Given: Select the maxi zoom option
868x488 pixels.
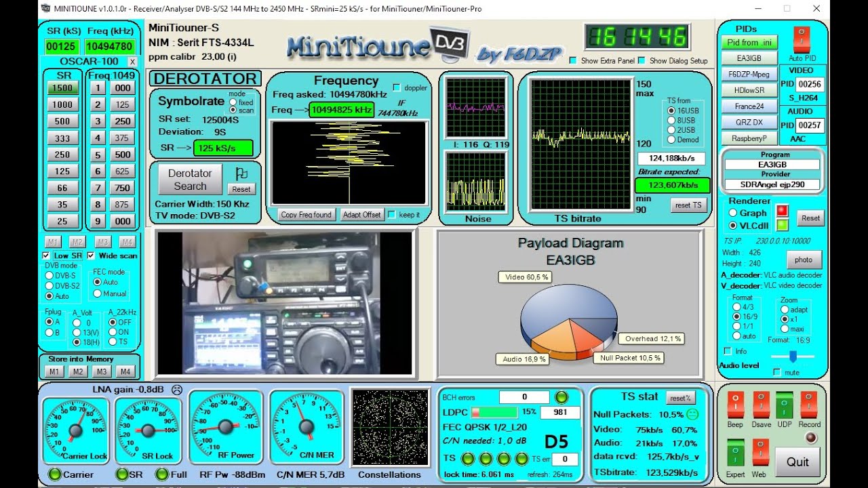Looking at the screenshot, I should [785, 329].
